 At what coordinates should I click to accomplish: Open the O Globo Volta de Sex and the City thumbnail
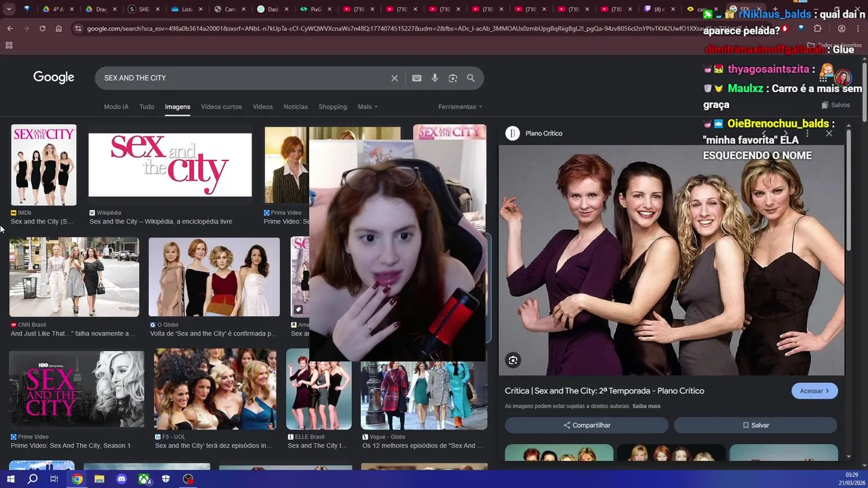pyautogui.click(x=214, y=277)
